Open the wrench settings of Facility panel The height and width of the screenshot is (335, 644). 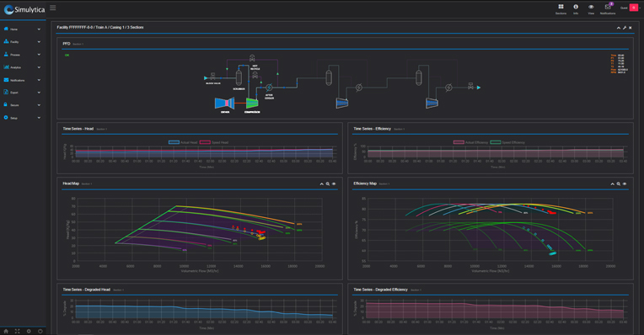625,28
